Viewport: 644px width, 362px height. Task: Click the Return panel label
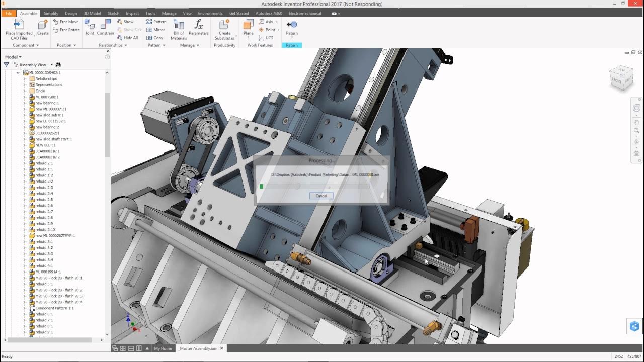292,45
